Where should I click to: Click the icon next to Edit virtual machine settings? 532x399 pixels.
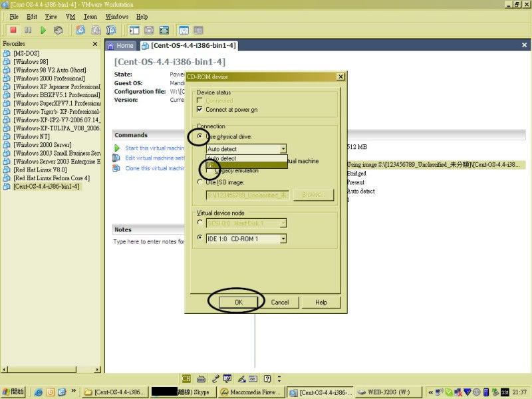tap(116, 158)
